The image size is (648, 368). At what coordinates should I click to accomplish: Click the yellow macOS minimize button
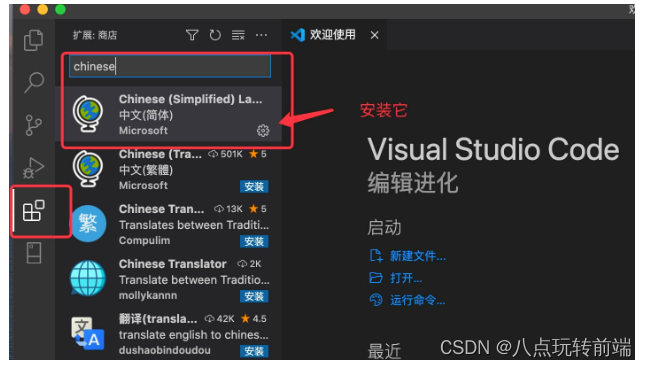[x=43, y=9]
